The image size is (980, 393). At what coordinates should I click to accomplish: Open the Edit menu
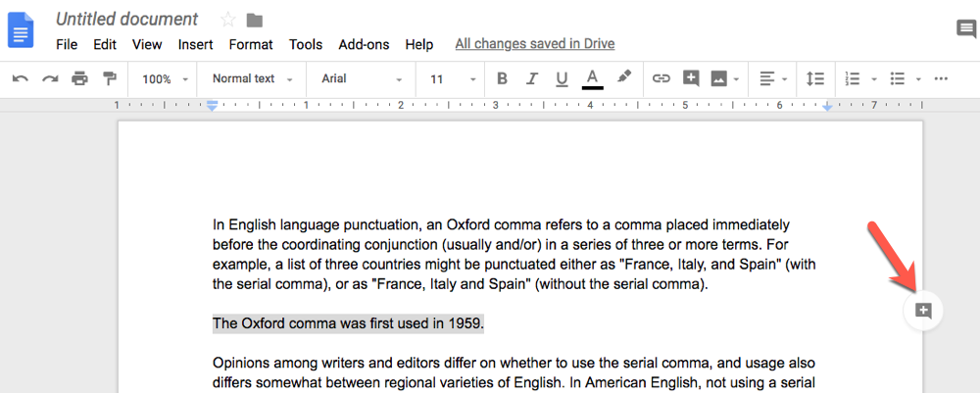(x=105, y=44)
